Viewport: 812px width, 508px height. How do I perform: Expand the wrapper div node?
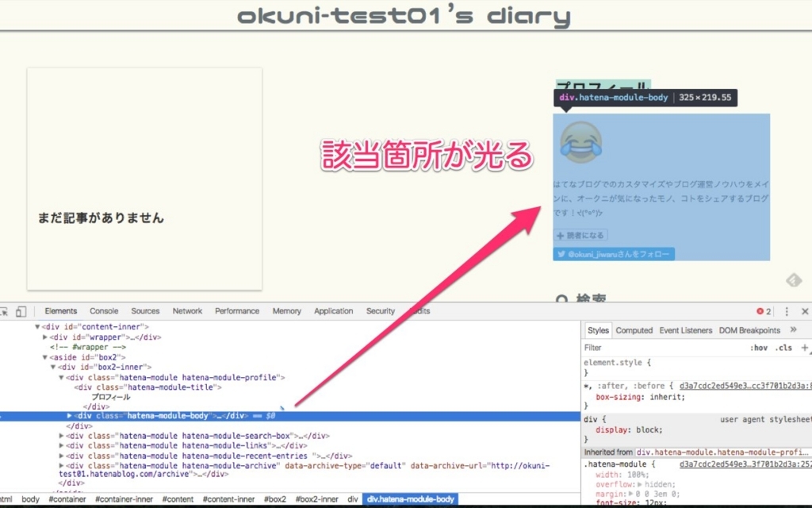click(45, 337)
